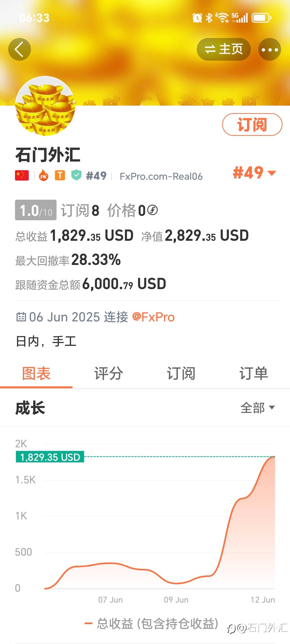Switch to the 评分 tab
Screen dimensions: 290x644
pyautogui.click(x=109, y=373)
